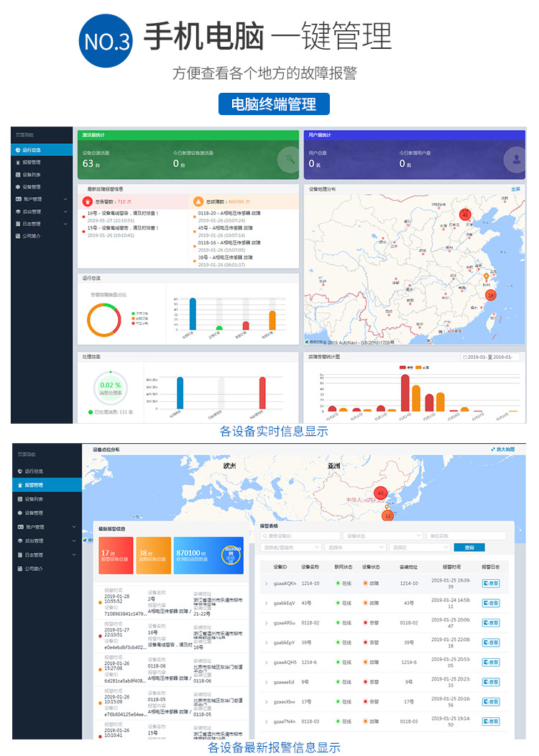Open the 选择省/直辖市 dropdown

click(290, 547)
